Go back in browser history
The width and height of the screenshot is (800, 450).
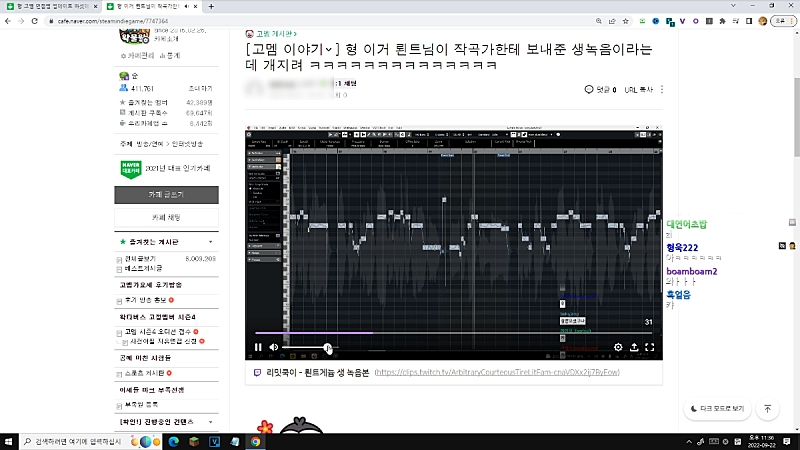pos(8,21)
